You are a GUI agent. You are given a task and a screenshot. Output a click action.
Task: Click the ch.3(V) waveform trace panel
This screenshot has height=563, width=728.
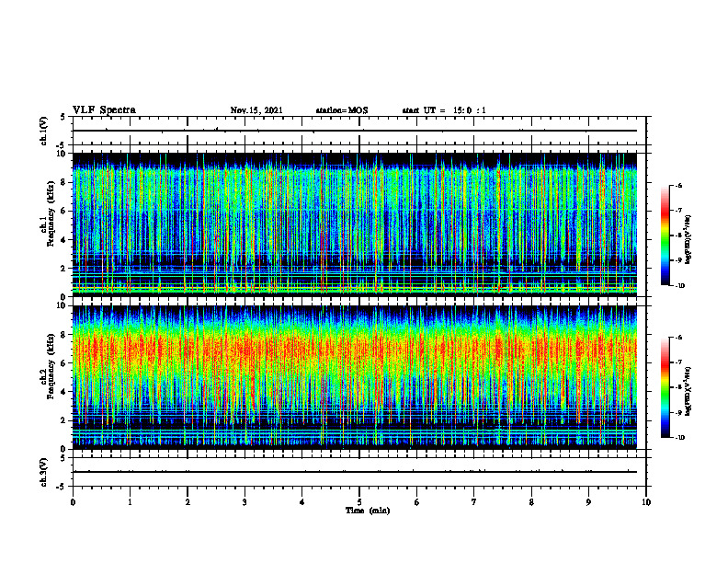coord(359,472)
